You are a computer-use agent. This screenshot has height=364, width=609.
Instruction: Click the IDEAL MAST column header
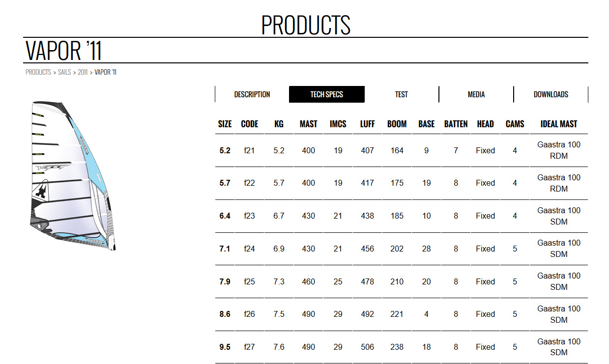(559, 124)
